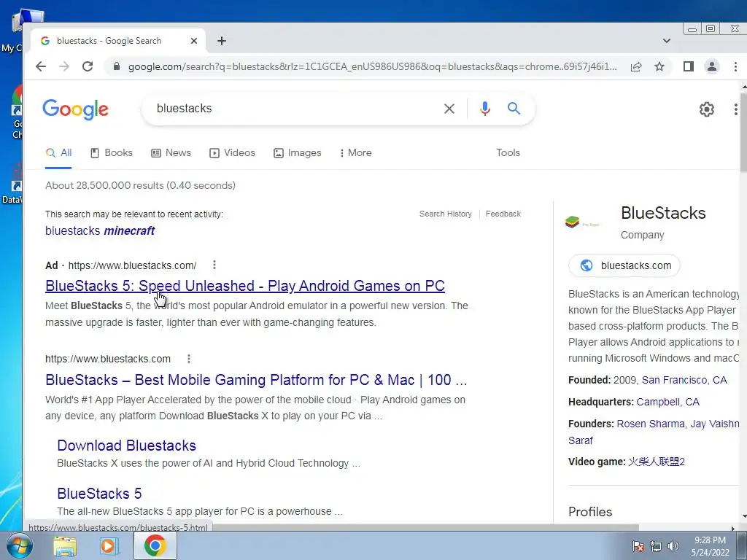Image resolution: width=747 pixels, height=560 pixels.
Task: Click the forward navigation arrow
Action: click(64, 66)
